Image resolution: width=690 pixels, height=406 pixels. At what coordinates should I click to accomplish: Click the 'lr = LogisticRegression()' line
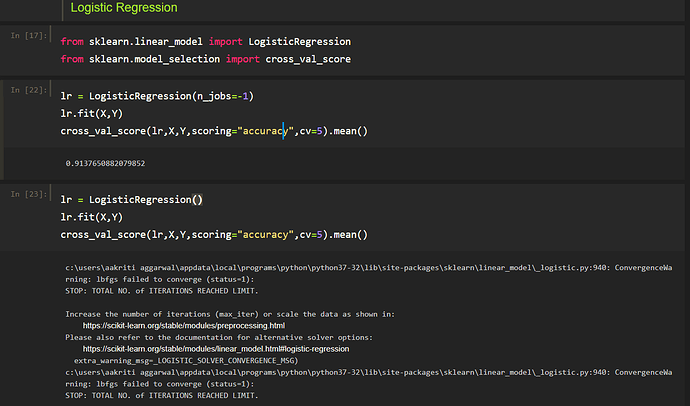point(132,200)
